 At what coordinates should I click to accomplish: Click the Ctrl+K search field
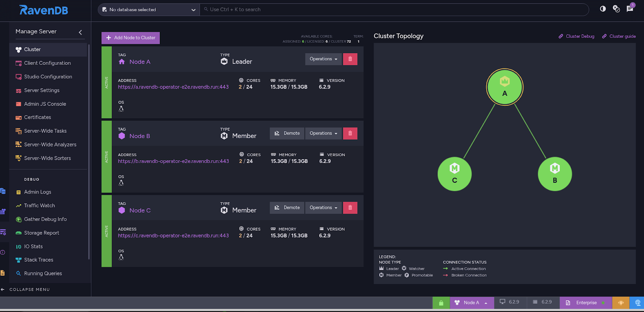pos(394,10)
